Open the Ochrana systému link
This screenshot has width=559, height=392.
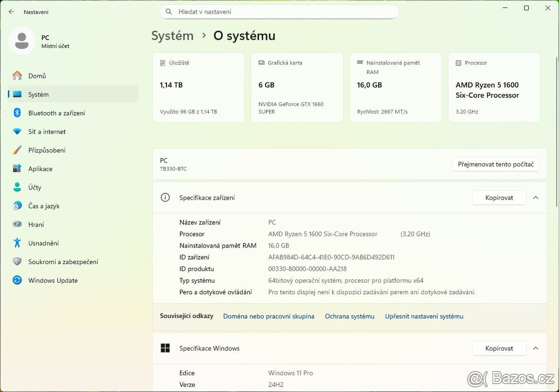(x=349, y=316)
